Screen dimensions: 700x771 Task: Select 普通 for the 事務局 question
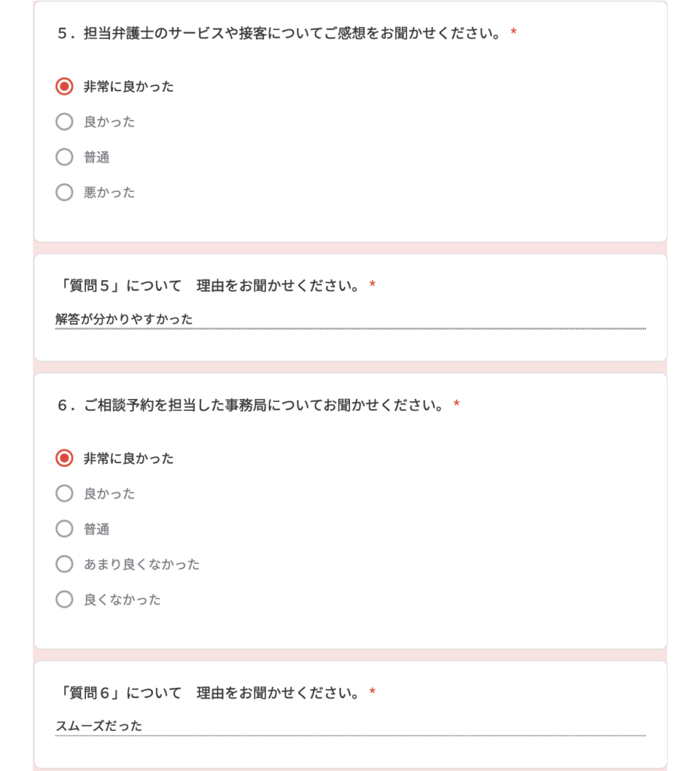(65, 529)
